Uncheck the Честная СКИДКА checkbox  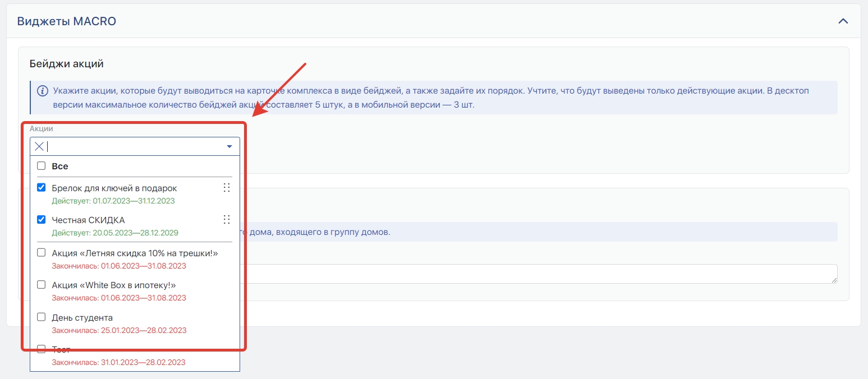coord(41,220)
